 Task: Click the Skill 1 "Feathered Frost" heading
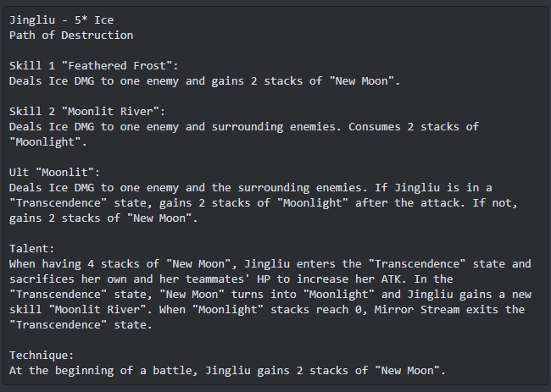click(x=94, y=66)
